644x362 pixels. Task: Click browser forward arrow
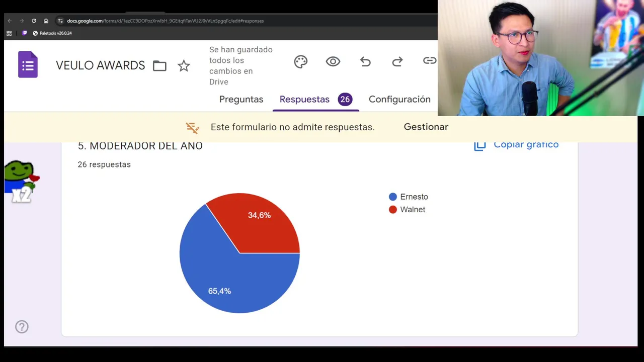tap(22, 21)
